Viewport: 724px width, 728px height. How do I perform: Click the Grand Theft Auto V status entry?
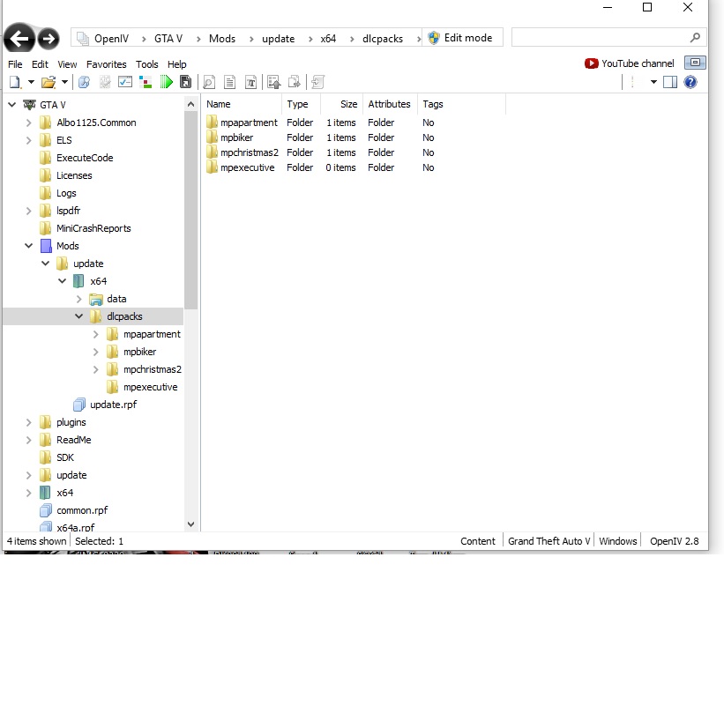549,541
